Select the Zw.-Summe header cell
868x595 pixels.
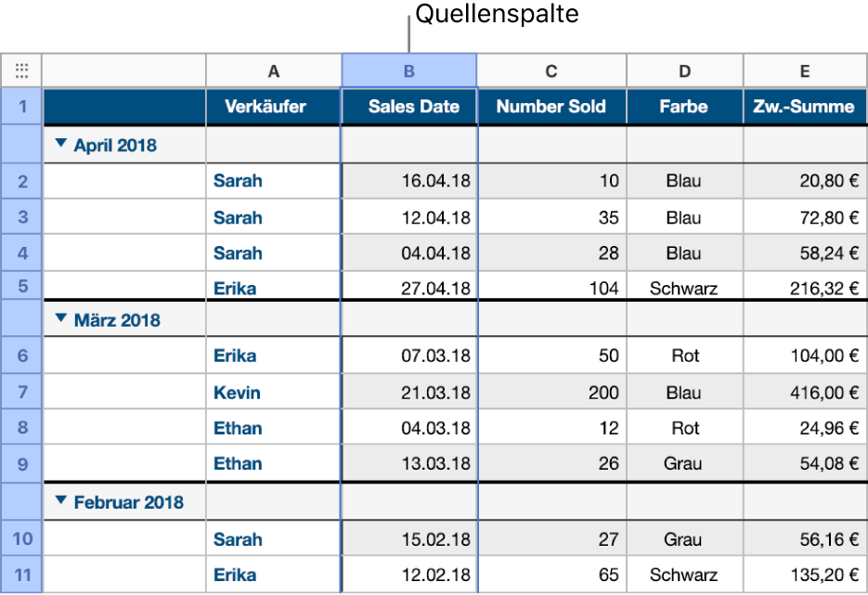coord(804,107)
